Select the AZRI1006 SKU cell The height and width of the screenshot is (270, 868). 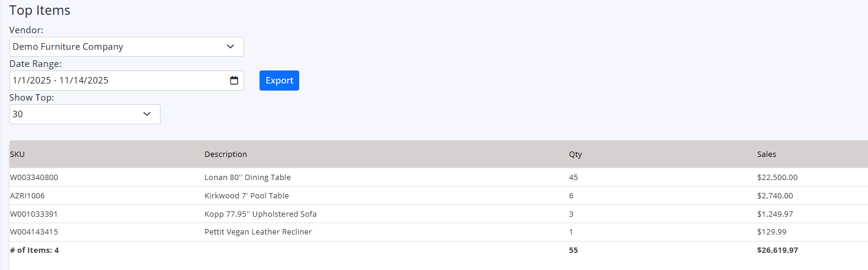point(27,195)
